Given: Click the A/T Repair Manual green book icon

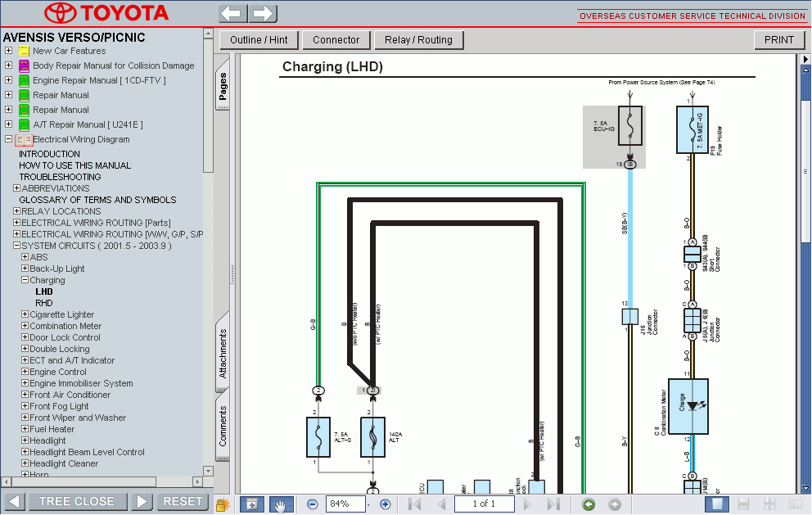Looking at the screenshot, I should click(24, 125).
